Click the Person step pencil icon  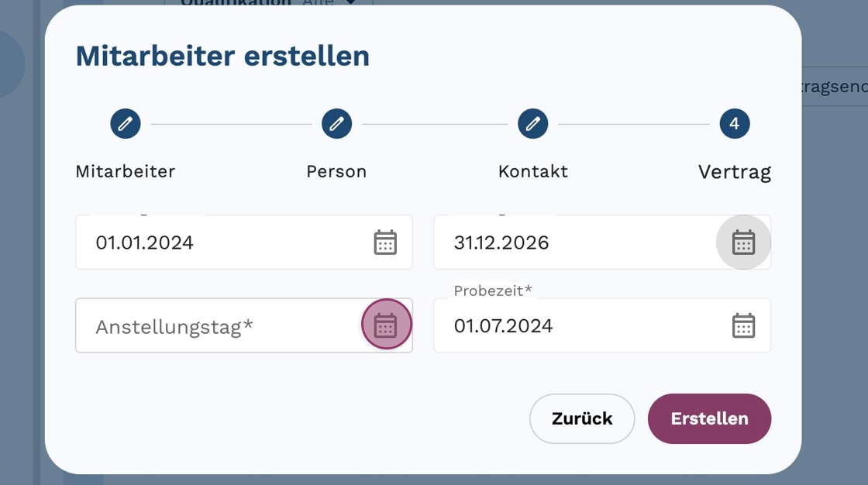336,124
